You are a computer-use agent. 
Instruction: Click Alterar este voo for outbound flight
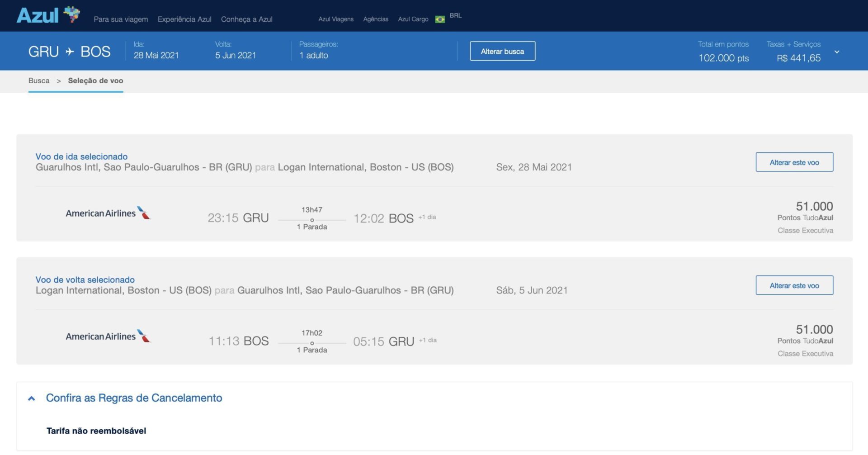pyautogui.click(x=794, y=162)
